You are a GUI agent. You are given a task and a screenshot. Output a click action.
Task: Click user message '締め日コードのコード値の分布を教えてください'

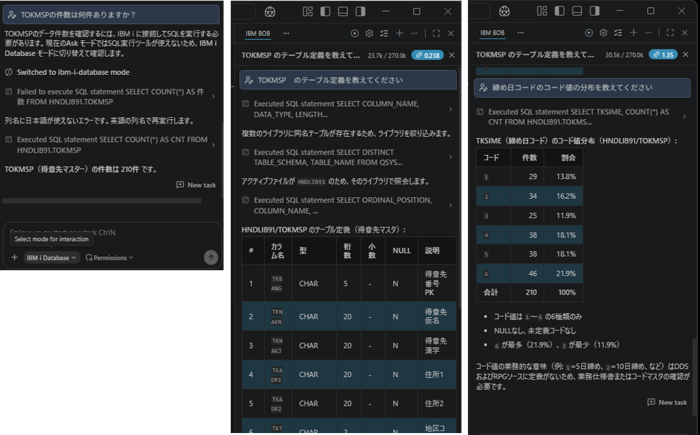click(582, 88)
